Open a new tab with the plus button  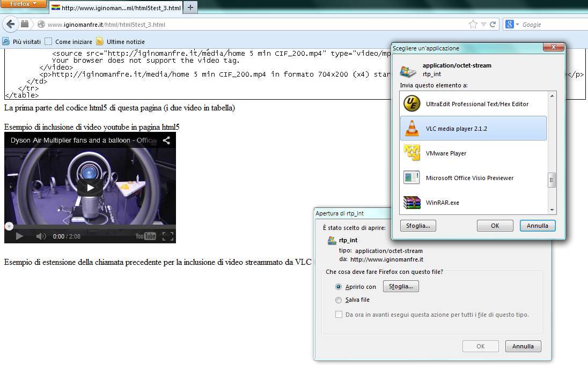point(190,8)
